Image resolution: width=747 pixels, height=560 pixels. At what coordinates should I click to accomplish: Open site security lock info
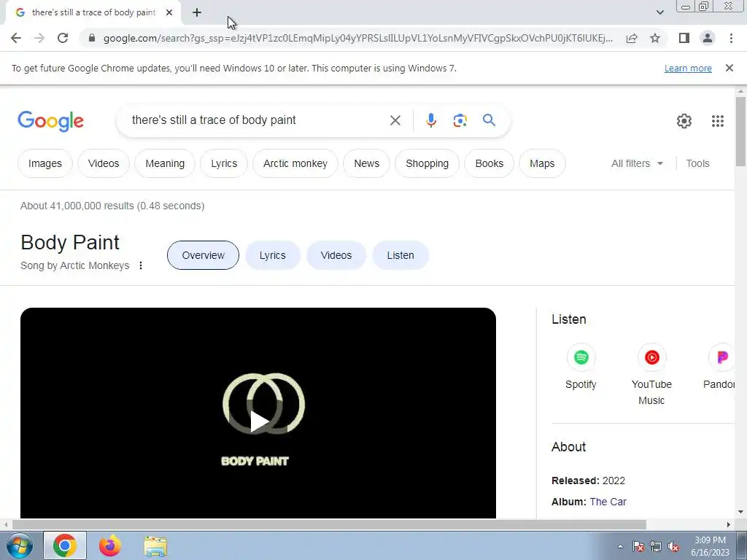point(92,38)
